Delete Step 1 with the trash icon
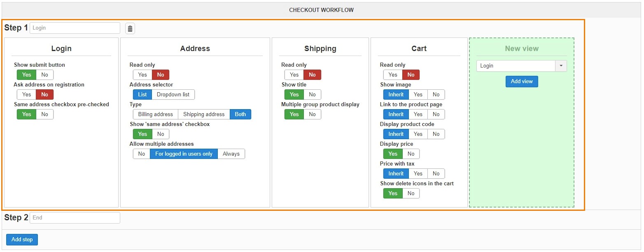This screenshot has height=252, width=644. point(130,28)
